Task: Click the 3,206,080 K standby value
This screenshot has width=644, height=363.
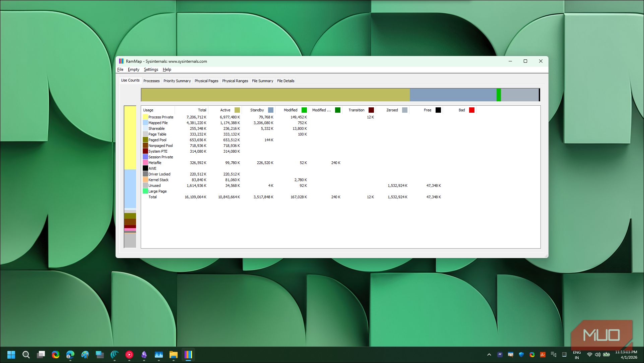Action: [264, 123]
